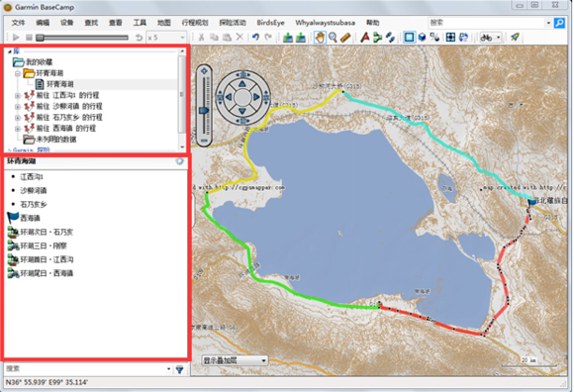The height and width of the screenshot is (392, 574).
Task: Toggle the 3D map view cube
Action: [422, 38]
